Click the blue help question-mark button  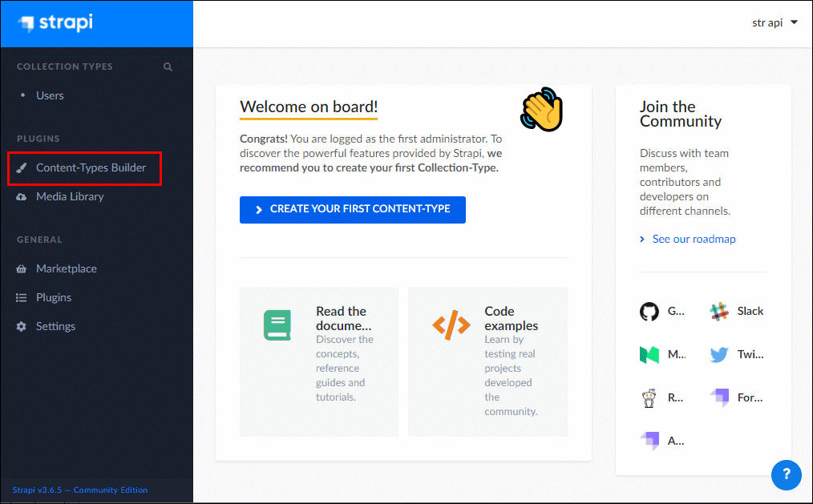click(x=786, y=474)
